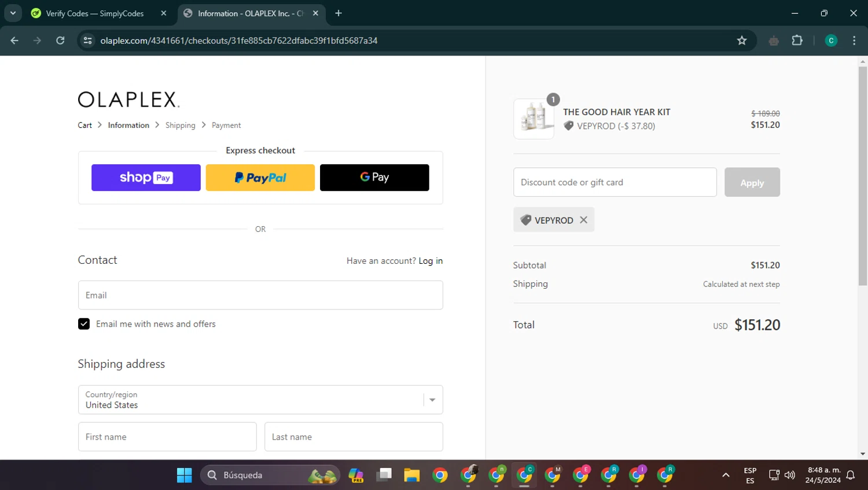Go back to the previous page
The image size is (868, 490).
(x=14, y=40)
